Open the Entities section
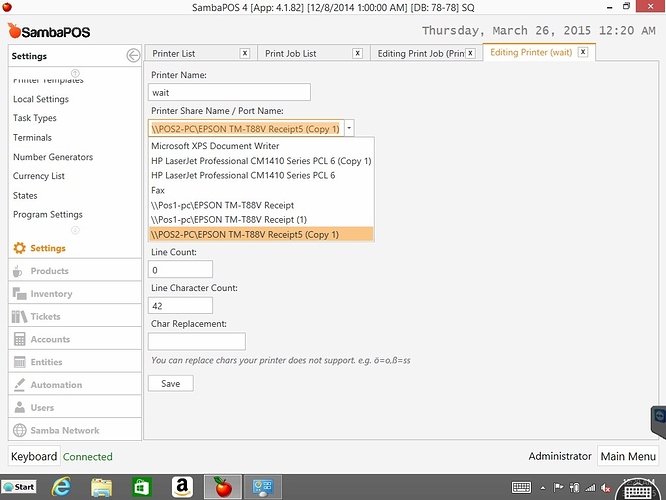666x500 pixels. [x=75, y=362]
